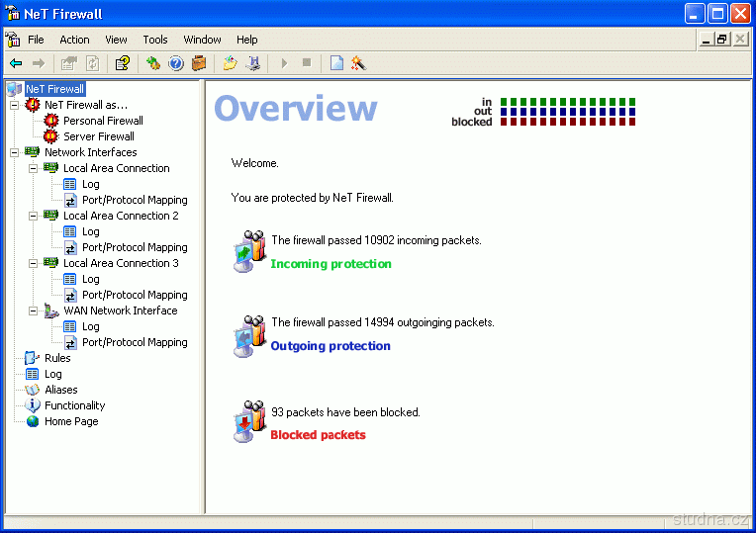The height and width of the screenshot is (533, 756).
Task: Open Port/Protocol Mapping under the first Local Area Connection
Action: click(x=135, y=200)
